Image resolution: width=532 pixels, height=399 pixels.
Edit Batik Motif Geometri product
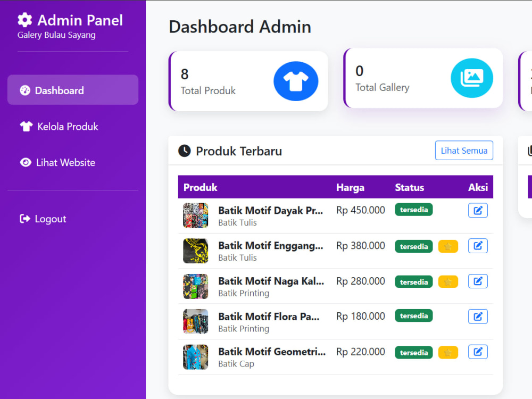click(478, 352)
